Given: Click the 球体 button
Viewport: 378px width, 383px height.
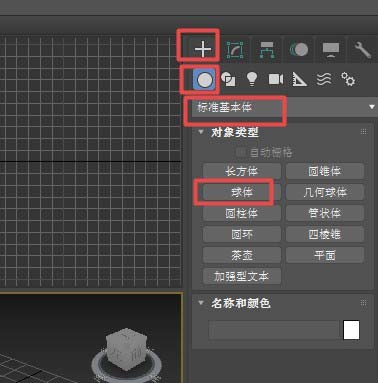Looking at the screenshot, I should click(x=242, y=192).
